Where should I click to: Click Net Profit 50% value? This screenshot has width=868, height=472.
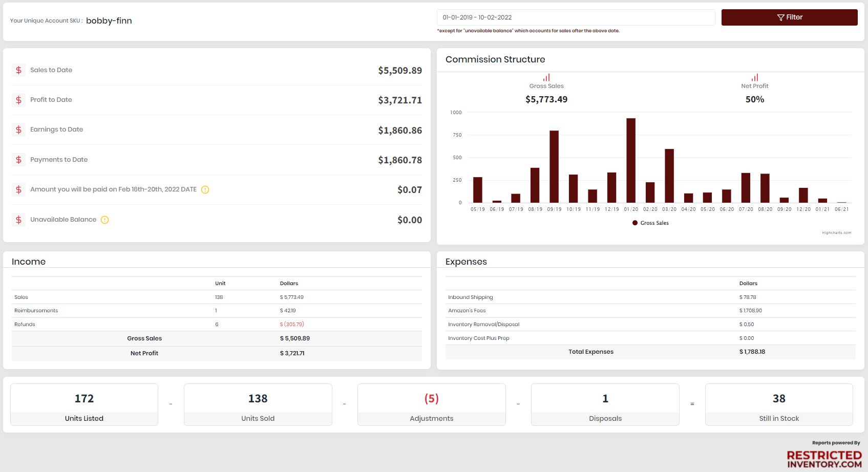coord(755,99)
